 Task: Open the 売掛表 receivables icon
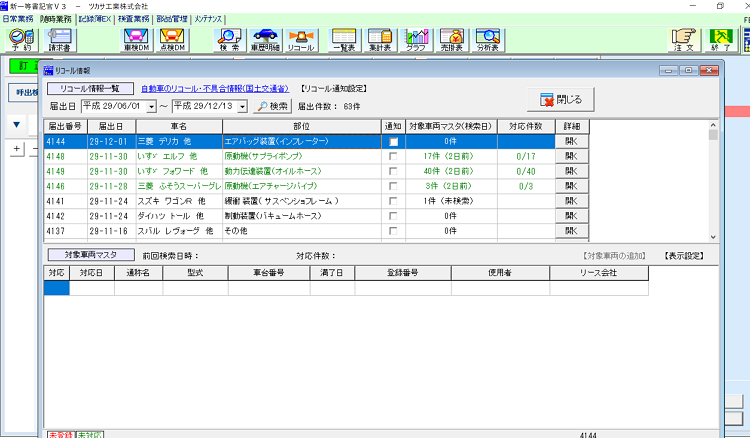pos(452,40)
